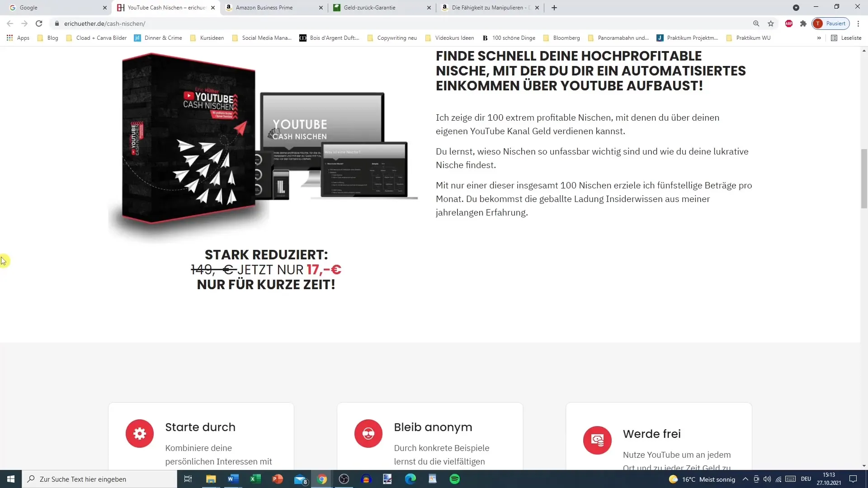868x488 pixels.
Task: Open the tab search dropdown button
Action: coord(796,8)
